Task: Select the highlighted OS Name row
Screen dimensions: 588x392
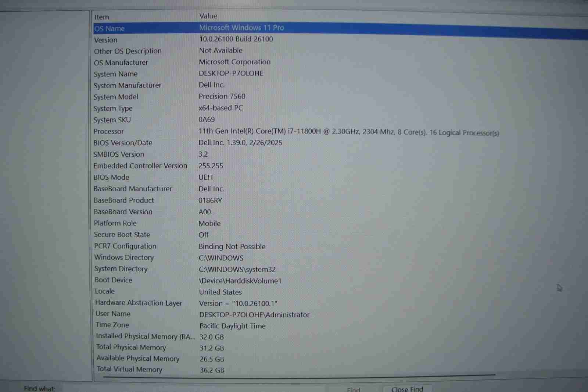Action: point(110,29)
